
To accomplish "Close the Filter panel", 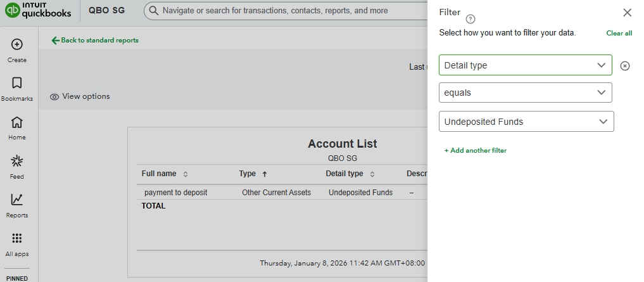I will tap(627, 13).
